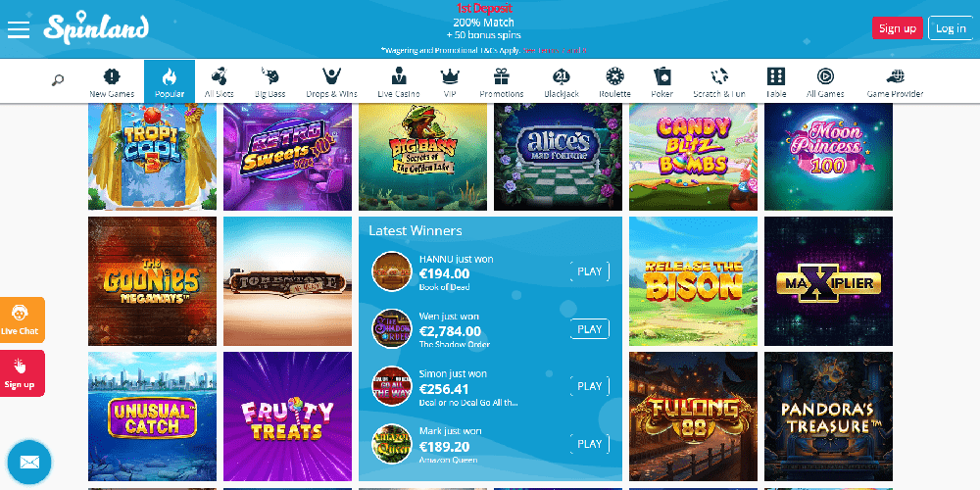Switch to the Popular tab
The height and width of the screenshot is (490, 980).
[170, 82]
